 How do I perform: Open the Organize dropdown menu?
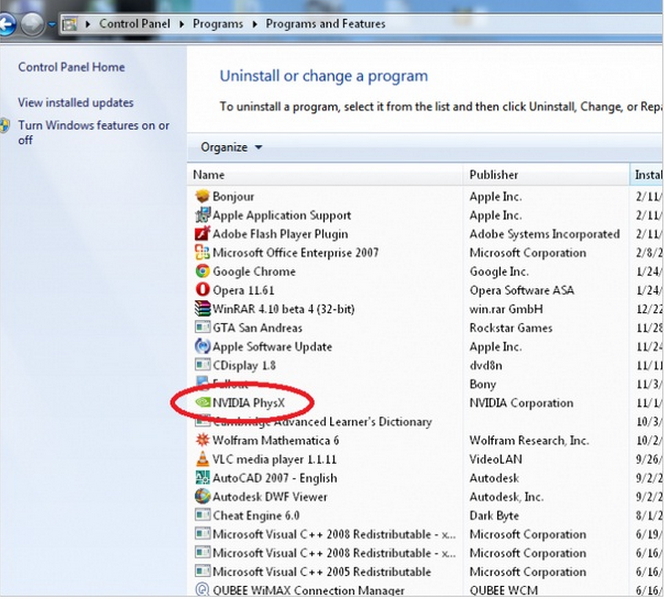(x=231, y=147)
